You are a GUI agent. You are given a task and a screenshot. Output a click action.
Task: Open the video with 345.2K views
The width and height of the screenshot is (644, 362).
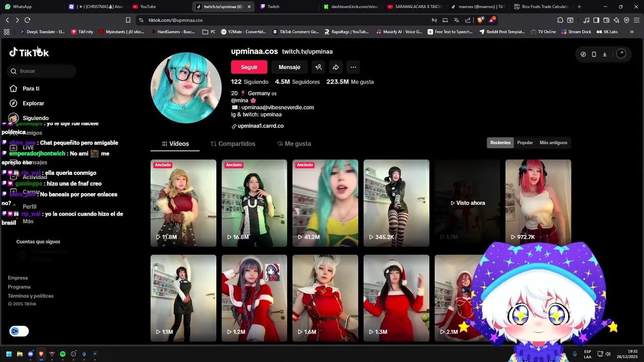396,203
